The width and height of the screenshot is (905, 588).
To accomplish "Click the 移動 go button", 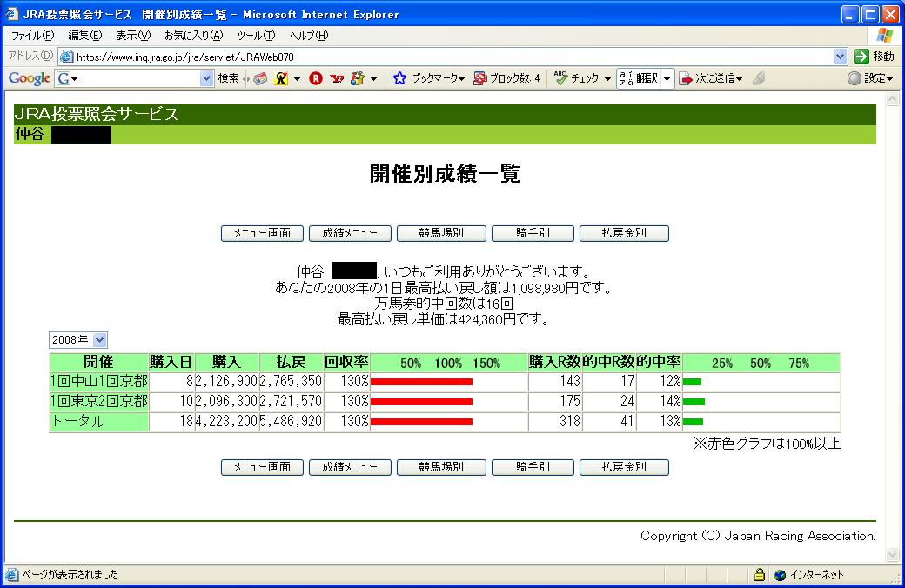I will (874, 57).
